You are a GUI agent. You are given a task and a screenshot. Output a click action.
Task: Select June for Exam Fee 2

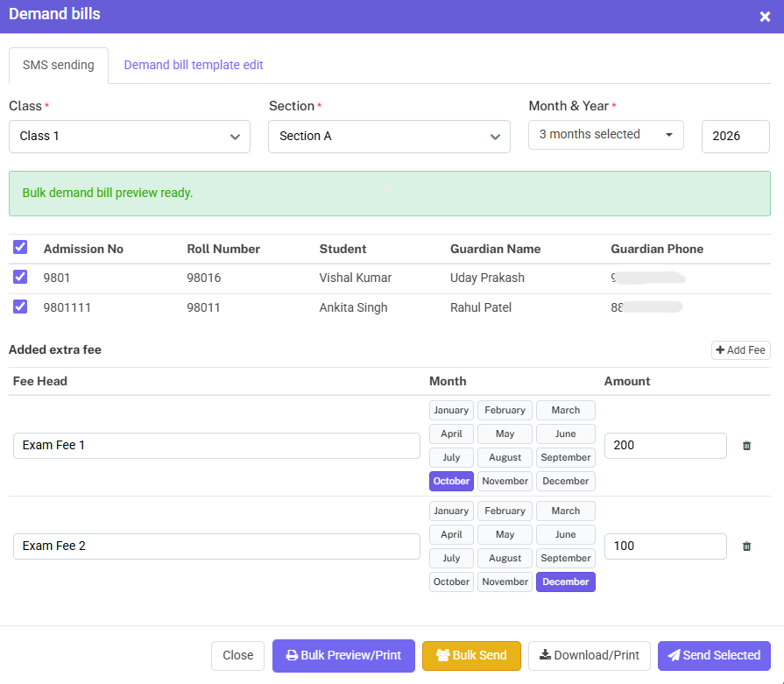tap(566, 534)
